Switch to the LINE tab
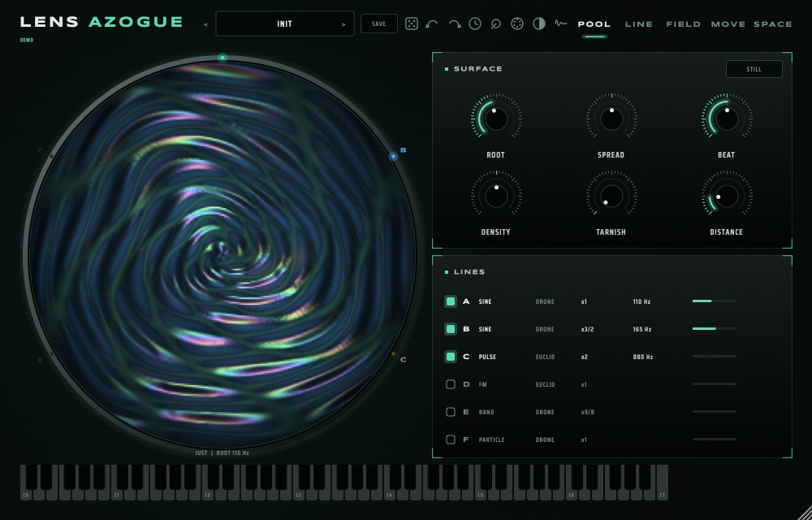 639,24
